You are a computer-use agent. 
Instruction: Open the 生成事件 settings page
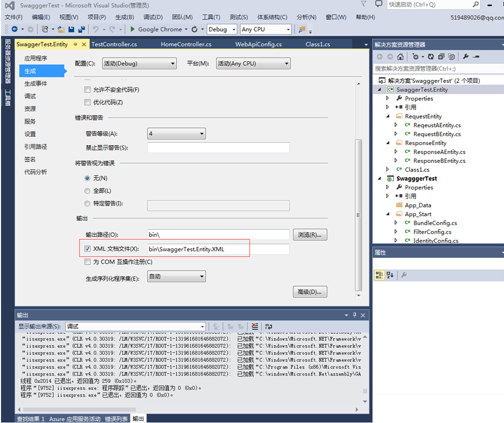36,83
